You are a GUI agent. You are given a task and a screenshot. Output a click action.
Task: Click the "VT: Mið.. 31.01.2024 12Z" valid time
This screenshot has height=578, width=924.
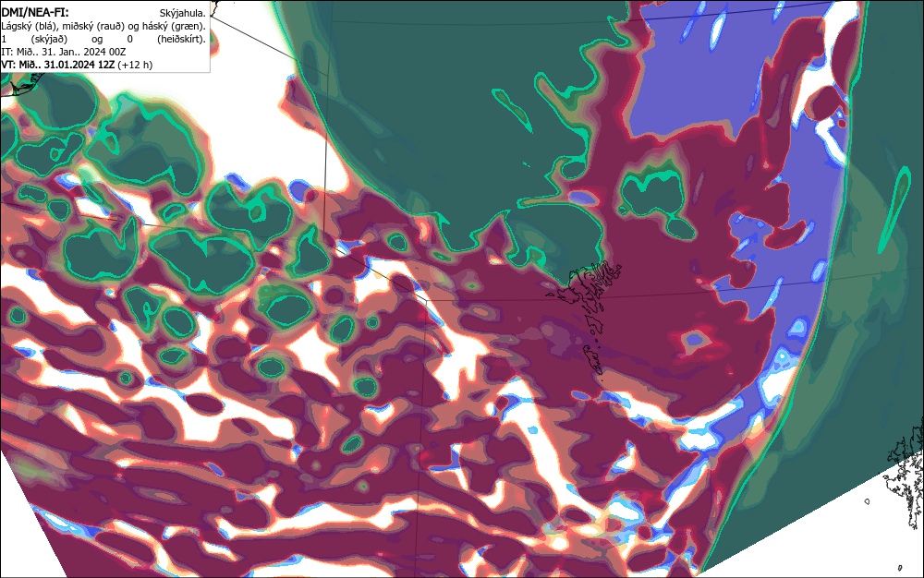tap(57, 64)
